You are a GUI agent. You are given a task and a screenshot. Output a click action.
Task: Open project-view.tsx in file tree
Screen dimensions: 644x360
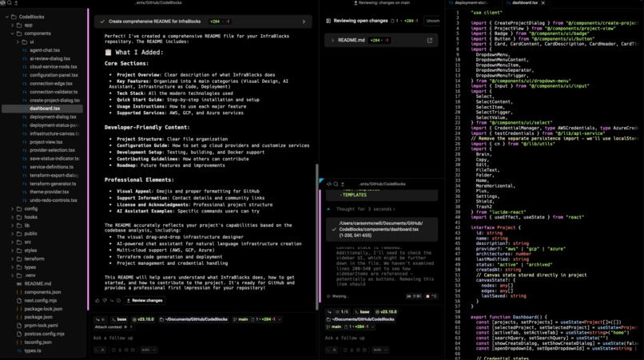pos(46,142)
